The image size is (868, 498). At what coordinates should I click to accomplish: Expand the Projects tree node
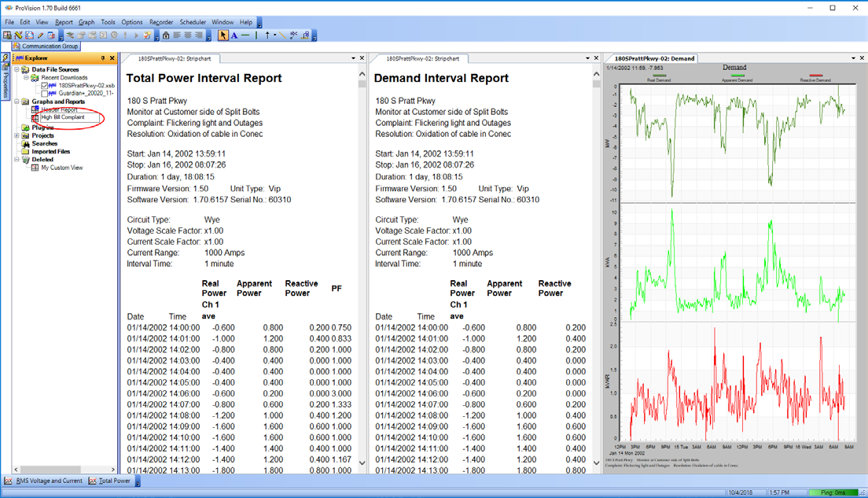(17, 136)
